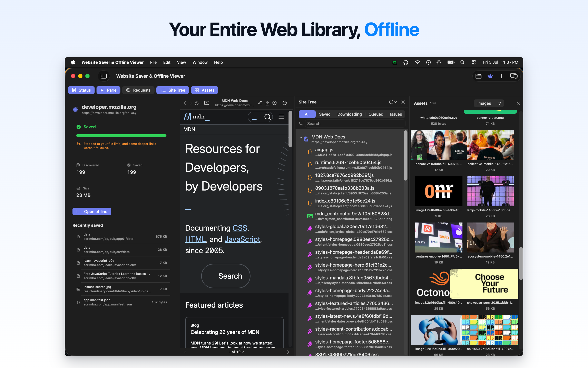Click the headphones menu bar icon
The height and width of the screenshot is (368, 588).
[x=405, y=63]
